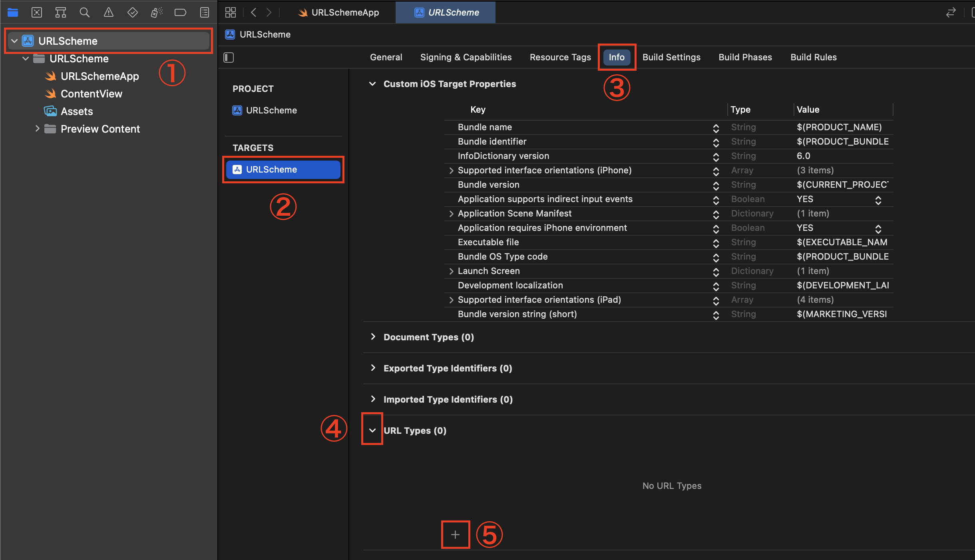This screenshot has height=560, width=975.
Task: Select the Bundle version string (short) row
Action: tap(669, 314)
